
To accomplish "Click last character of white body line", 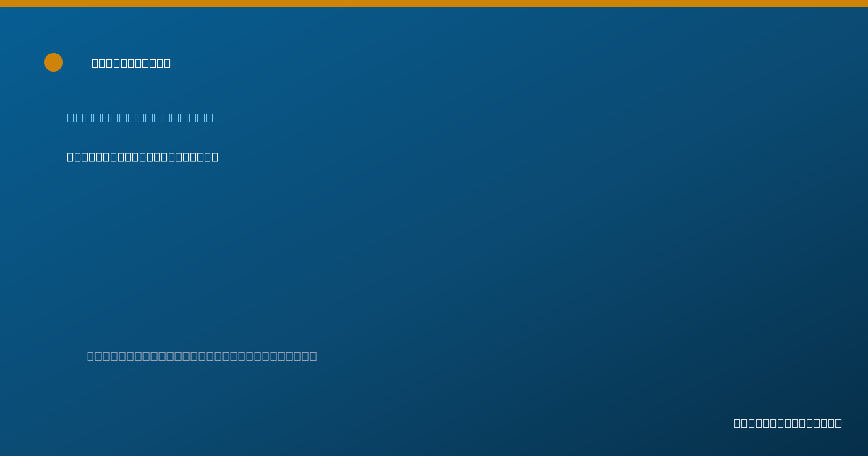I will point(215,157).
